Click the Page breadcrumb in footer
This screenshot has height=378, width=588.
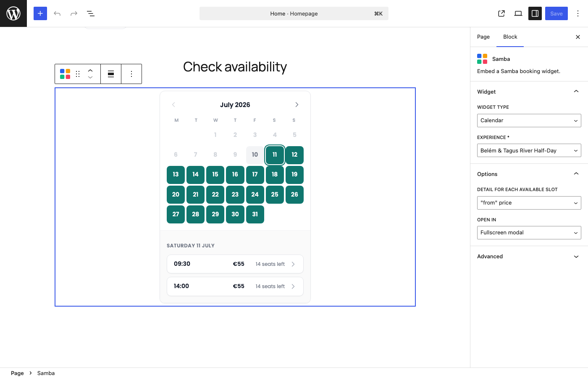pyautogui.click(x=17, y=373)
